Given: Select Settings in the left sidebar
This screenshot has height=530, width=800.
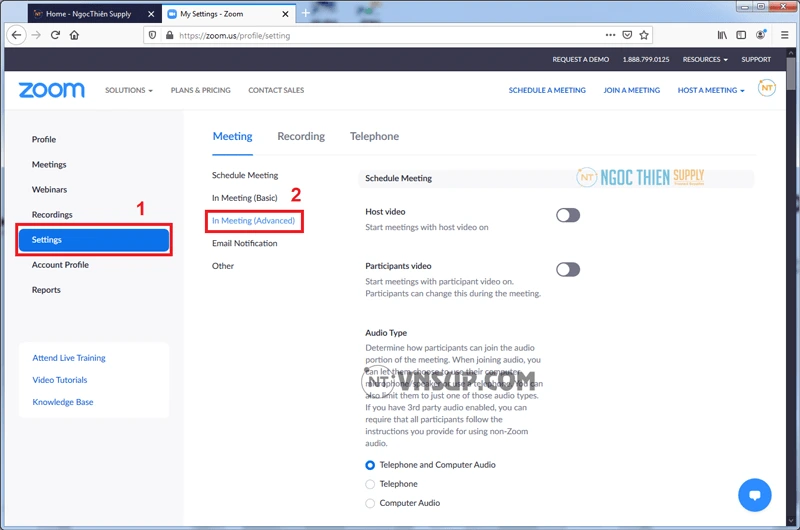Looking at the screenshot, I should click(x=94, y=240).
